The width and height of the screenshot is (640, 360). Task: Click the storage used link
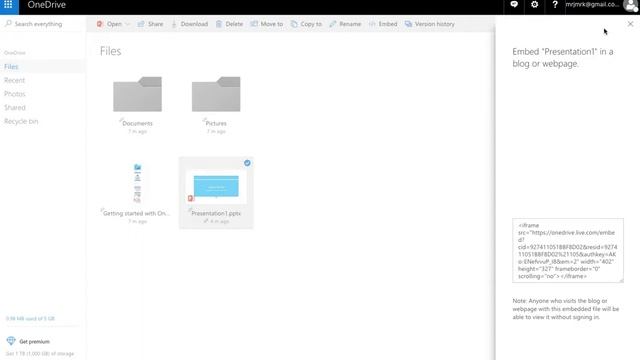coord(30,318)
